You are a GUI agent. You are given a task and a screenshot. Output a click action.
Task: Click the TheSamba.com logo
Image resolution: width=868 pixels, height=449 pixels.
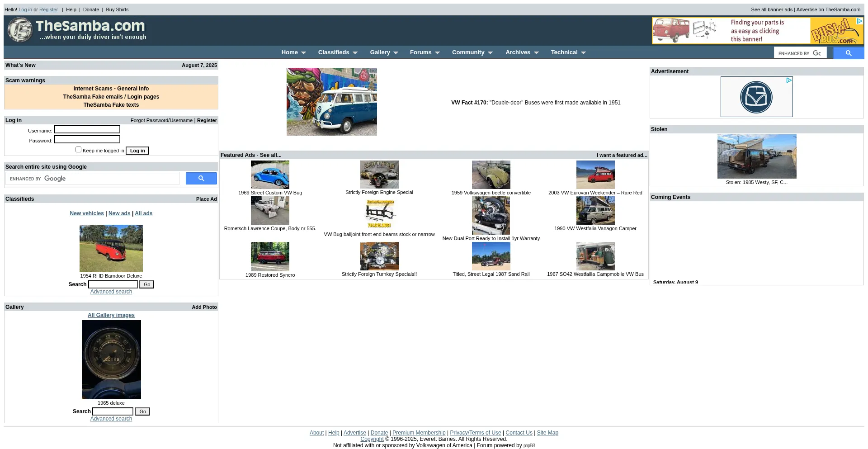(77, 30)
